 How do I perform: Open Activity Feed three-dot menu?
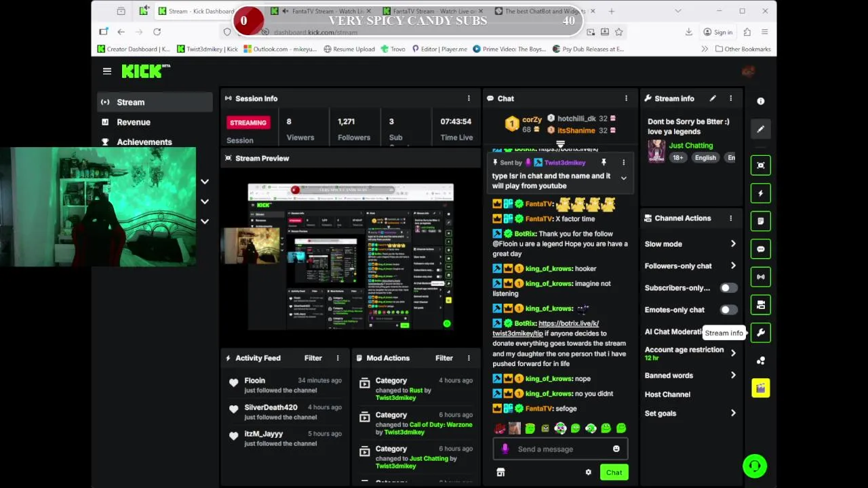(x=338, y=358)
